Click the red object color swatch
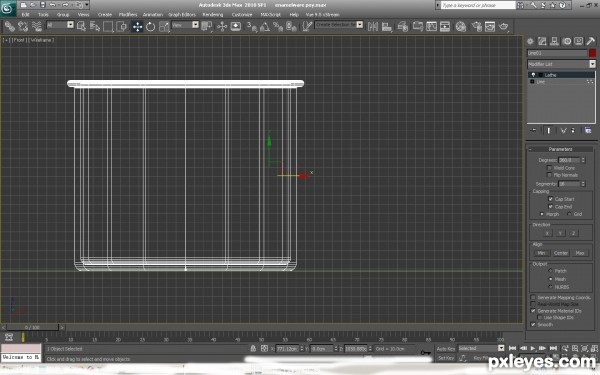The image size is (600, 375). coord(592,53)
